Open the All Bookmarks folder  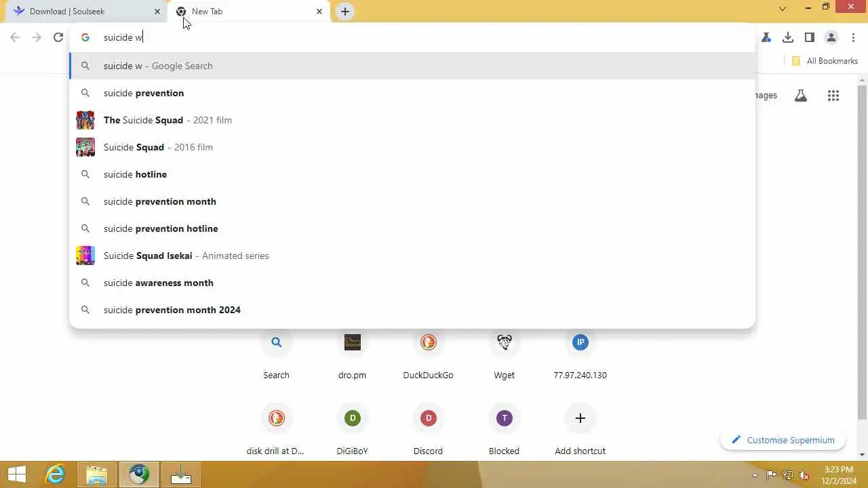pyautogui.click(x=825, y=61)
